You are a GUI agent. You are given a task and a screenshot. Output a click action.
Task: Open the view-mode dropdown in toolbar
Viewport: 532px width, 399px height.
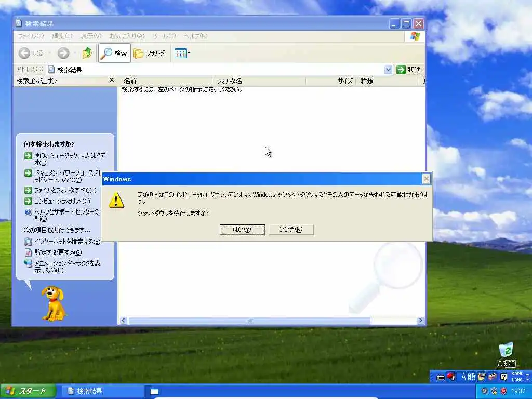pos(182,53)
